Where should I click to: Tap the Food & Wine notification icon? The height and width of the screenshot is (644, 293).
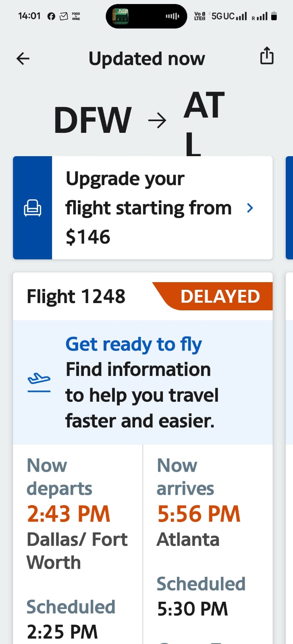tap(76, 16)
